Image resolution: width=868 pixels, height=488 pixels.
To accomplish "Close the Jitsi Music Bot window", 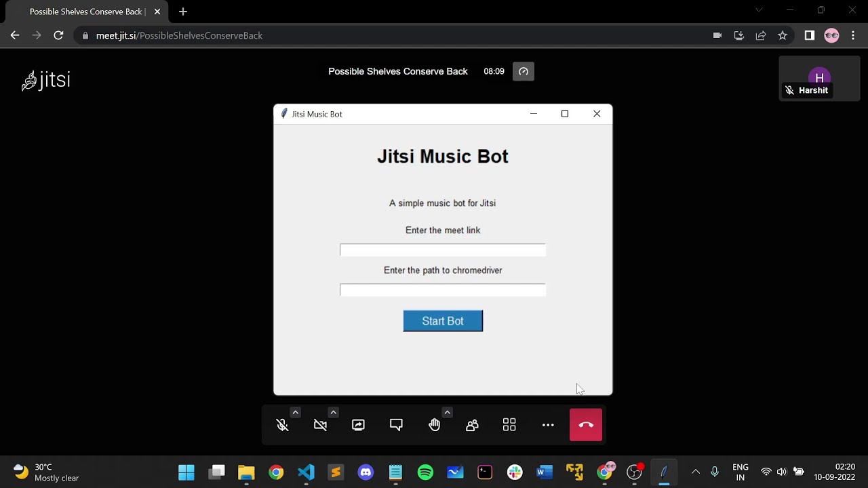I will (x=597, y=114).
